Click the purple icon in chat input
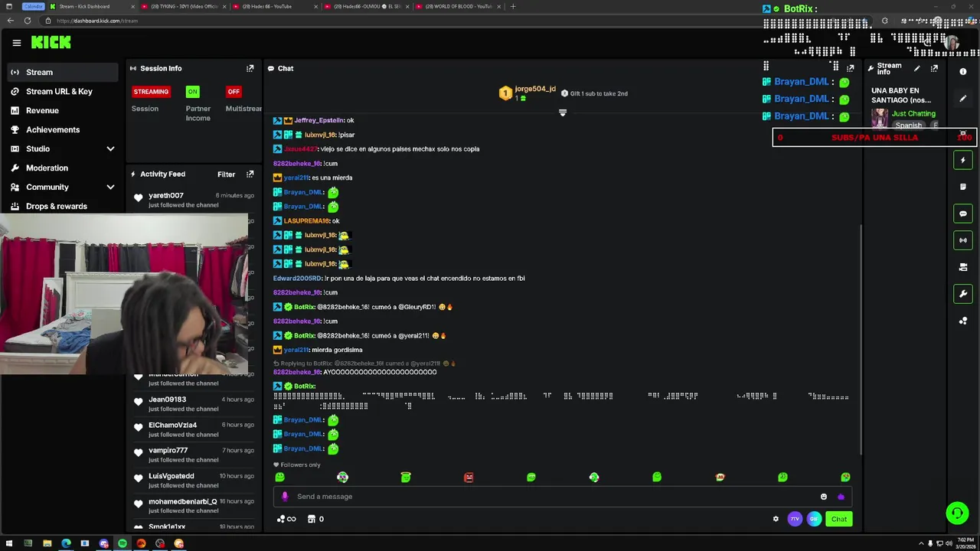 pos(841,497)
